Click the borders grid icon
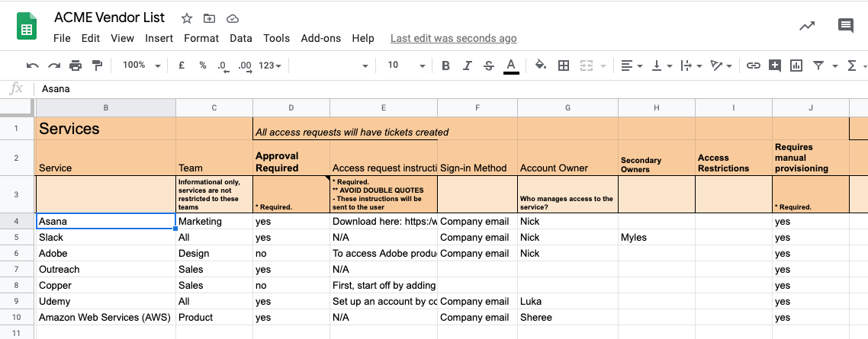Screen dimensions: 868x339 point(564,66)
